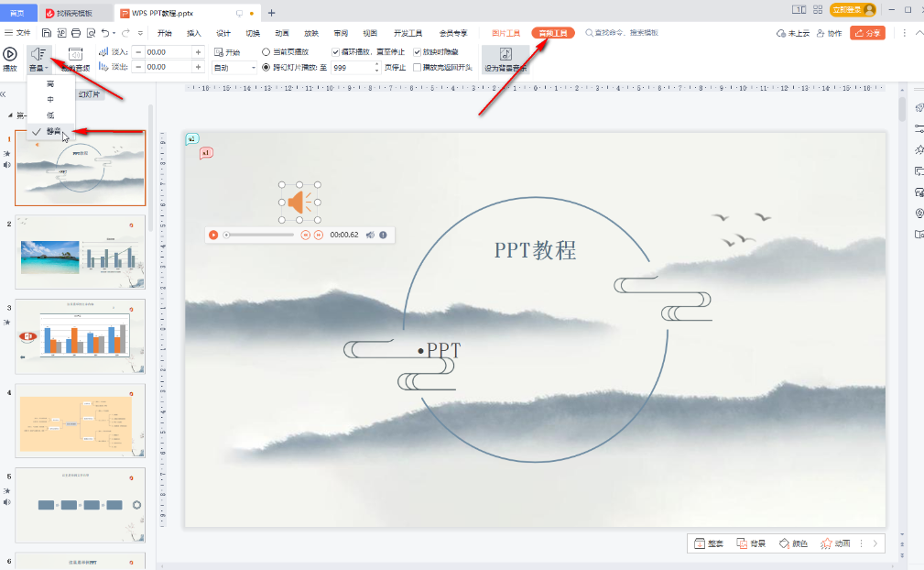
Task: Click the Save icon in quick access toolbar
Action: click(x=45, y=31)
